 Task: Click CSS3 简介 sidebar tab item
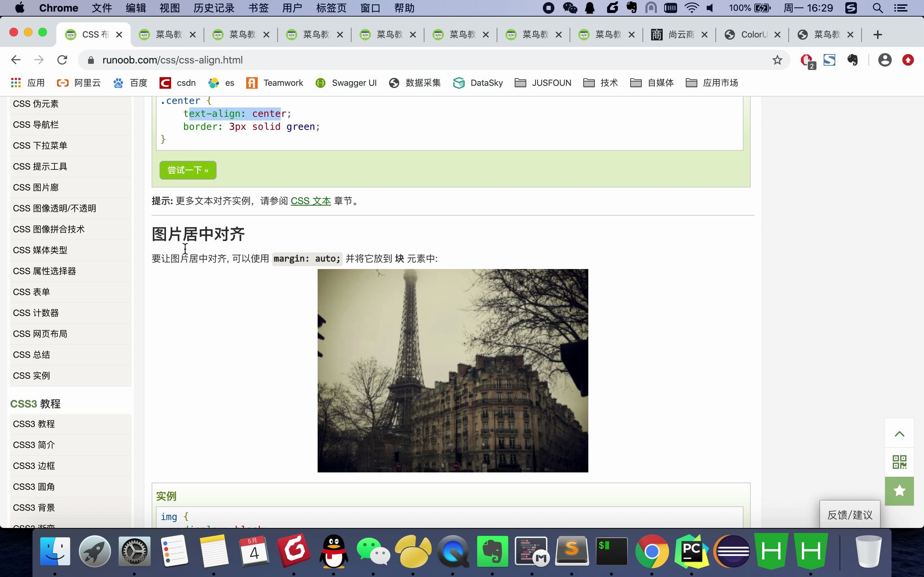pos(34,444)
